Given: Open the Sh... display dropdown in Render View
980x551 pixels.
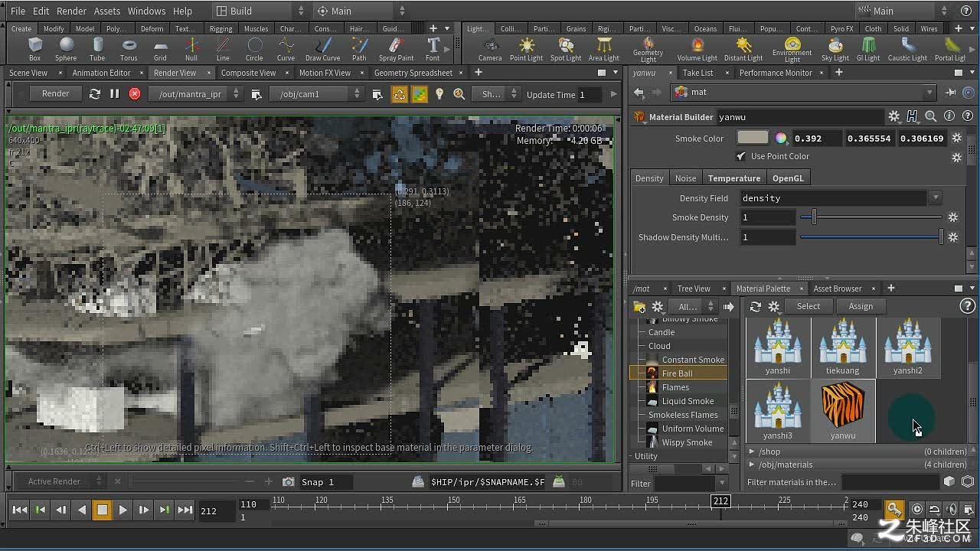Looking at the screenshot, I should (496, 94).
